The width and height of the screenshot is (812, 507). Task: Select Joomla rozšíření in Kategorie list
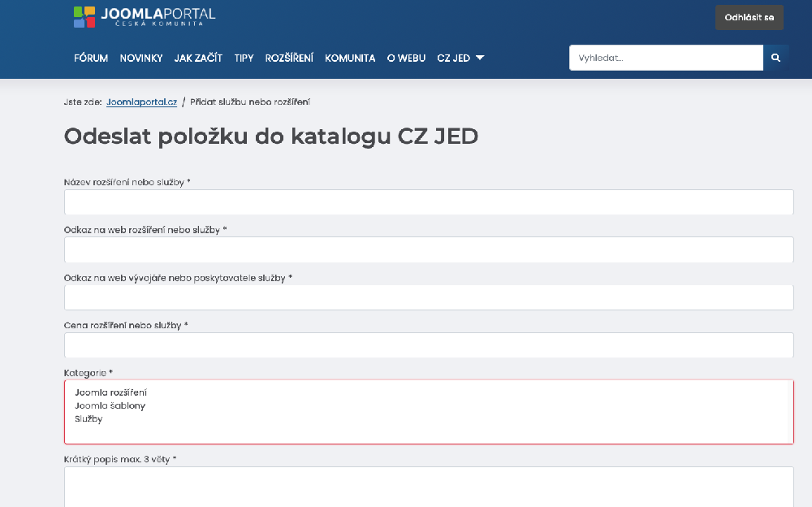coord(110,392)
